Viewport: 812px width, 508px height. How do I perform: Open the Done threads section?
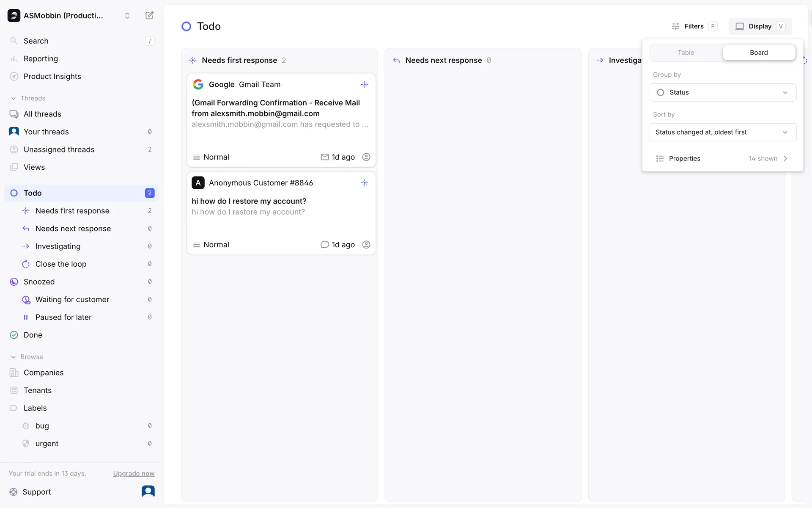(33, 335)
